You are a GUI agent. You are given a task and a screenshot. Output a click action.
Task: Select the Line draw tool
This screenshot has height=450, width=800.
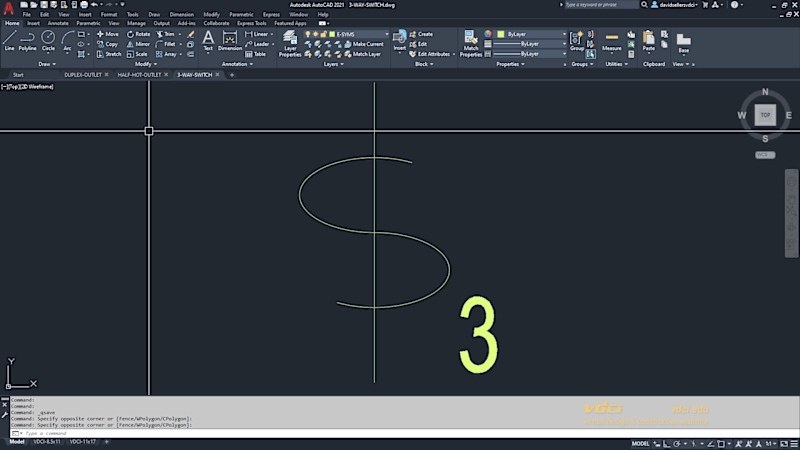(9, 41)
